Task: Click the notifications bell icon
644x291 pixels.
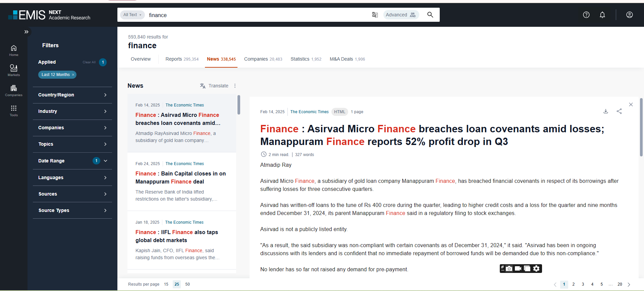Action: [x=602, y=15]
